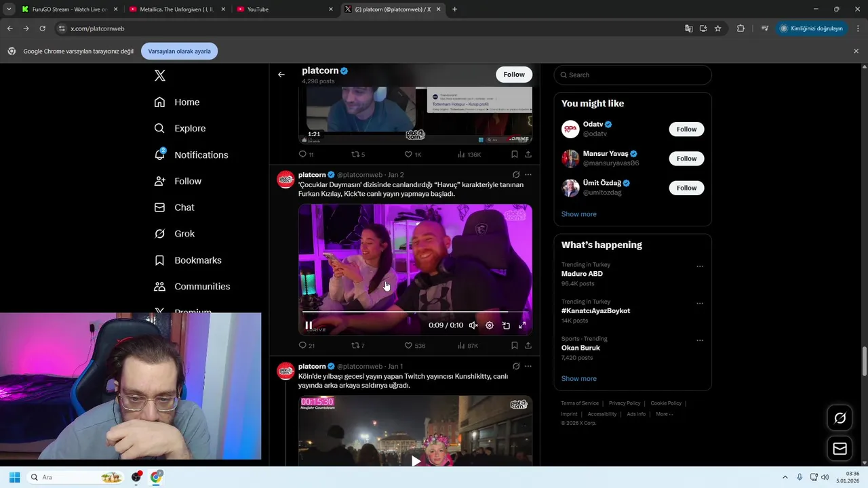Click the taskbar Ara search box
This screenshot has height=488, width=868.
(x=76, y=477)
